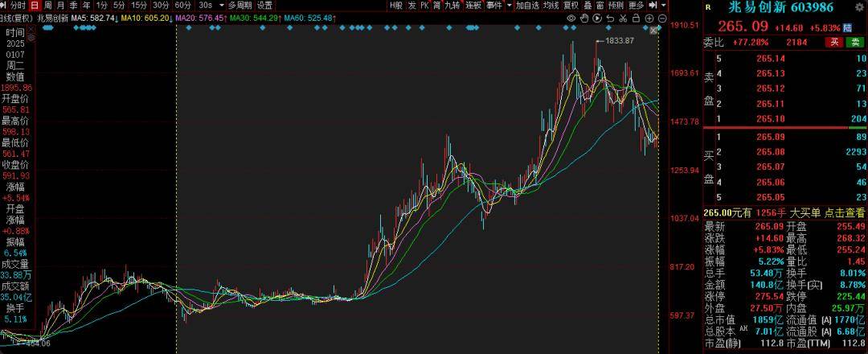The width and height of the screenshot is (868, 354).
Task: Click the green 卖 sell button
Action: pyautogui.click(x=855, y=42)
